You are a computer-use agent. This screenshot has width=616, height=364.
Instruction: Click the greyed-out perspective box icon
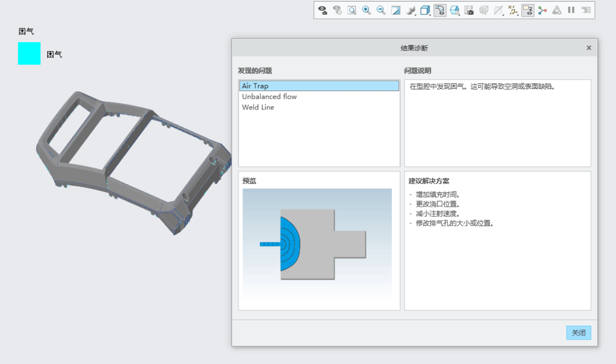coord(484,10)
